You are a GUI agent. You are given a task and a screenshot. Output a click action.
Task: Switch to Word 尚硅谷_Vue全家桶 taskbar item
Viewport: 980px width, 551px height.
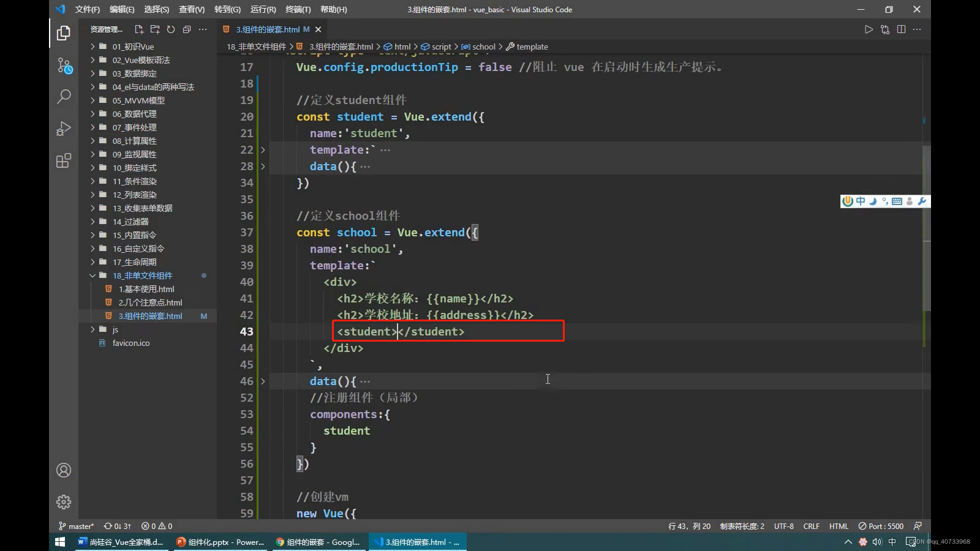click(x=121, y=542)
